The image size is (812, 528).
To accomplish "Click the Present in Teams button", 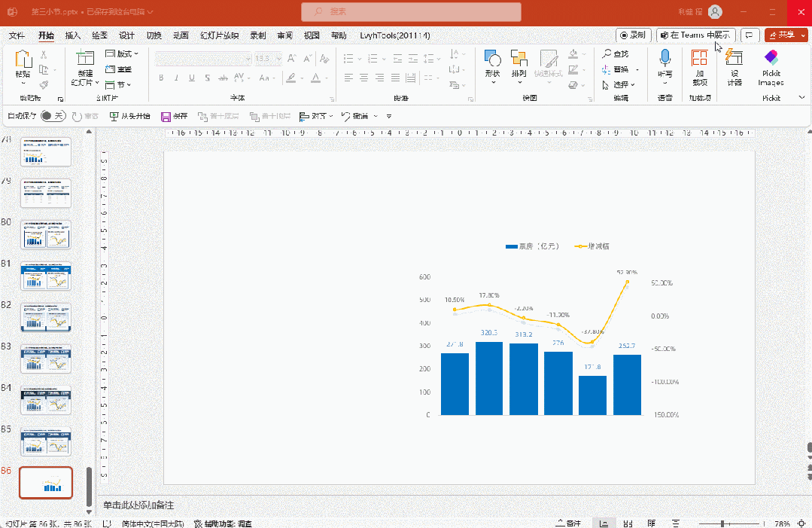I will tap(695, 35).
